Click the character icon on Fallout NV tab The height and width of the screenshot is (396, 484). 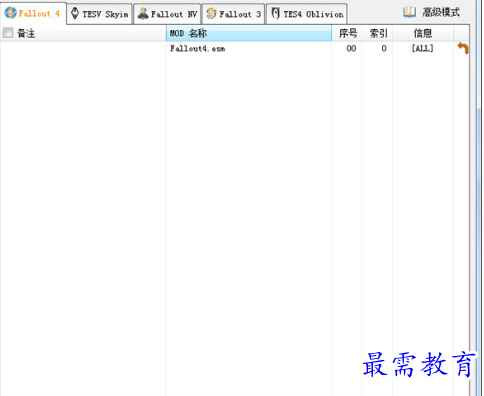click(143, 13)
